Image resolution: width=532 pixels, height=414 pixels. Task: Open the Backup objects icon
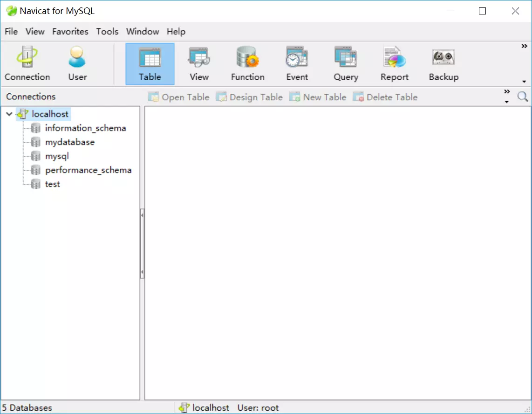click(443, 63)
